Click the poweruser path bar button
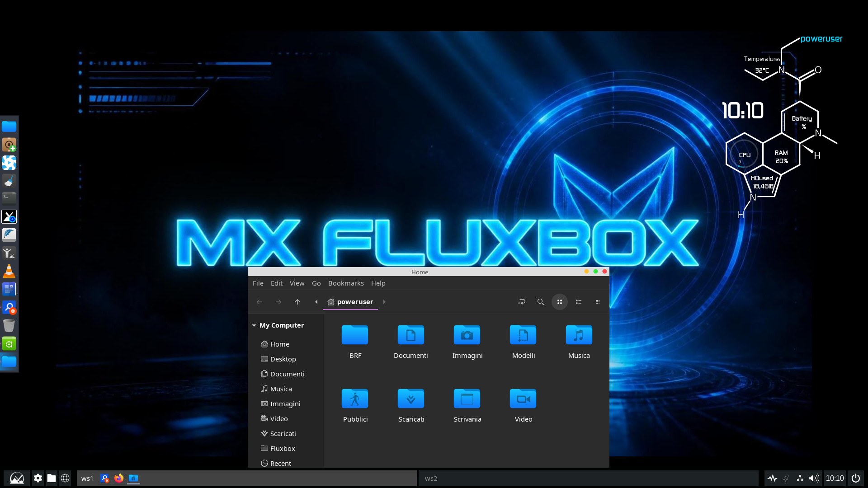Viewport: 868px width, 488px height. click(x=350, y=302)
